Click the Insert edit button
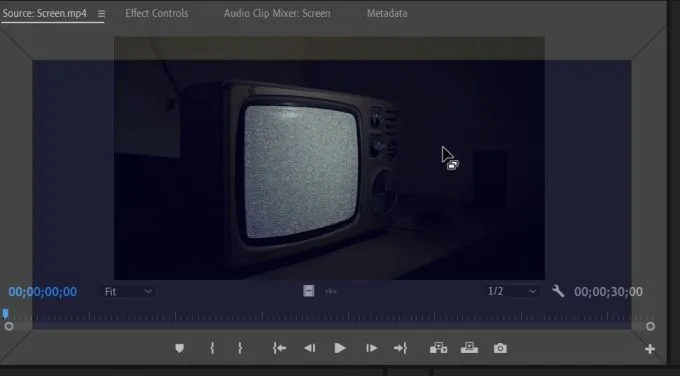This screenshot has width=680, height=376. [x=438, y=348]
